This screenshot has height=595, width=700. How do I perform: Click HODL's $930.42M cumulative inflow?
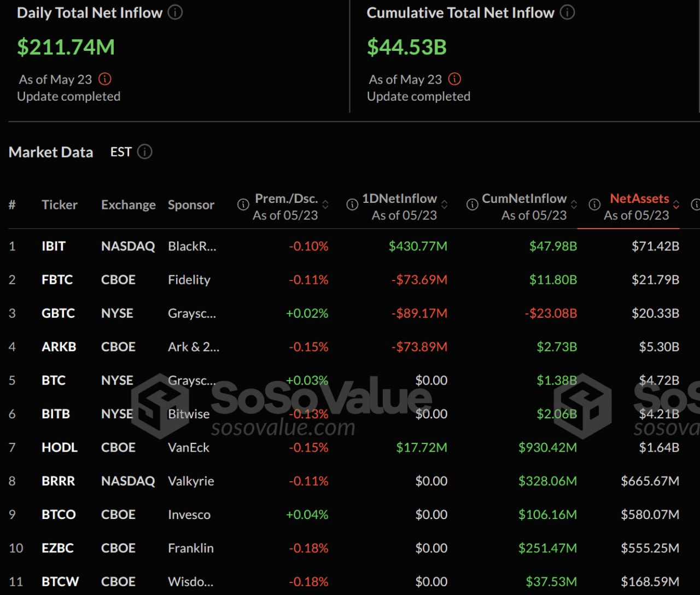click(x=547, y=447)
